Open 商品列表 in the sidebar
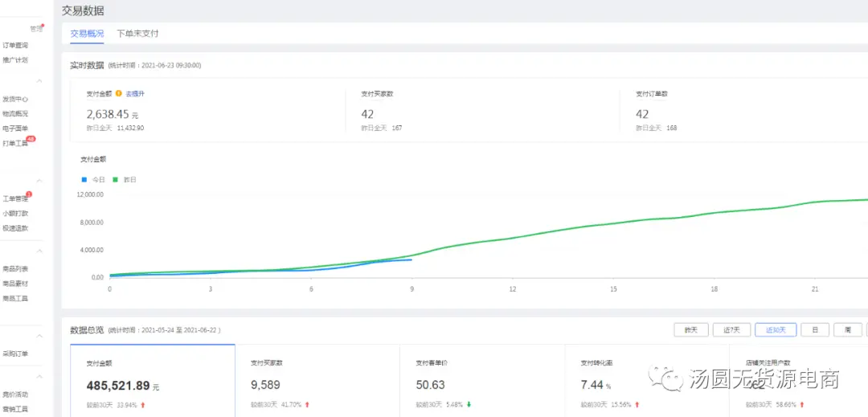868x417 pixels. pos(15,269)
